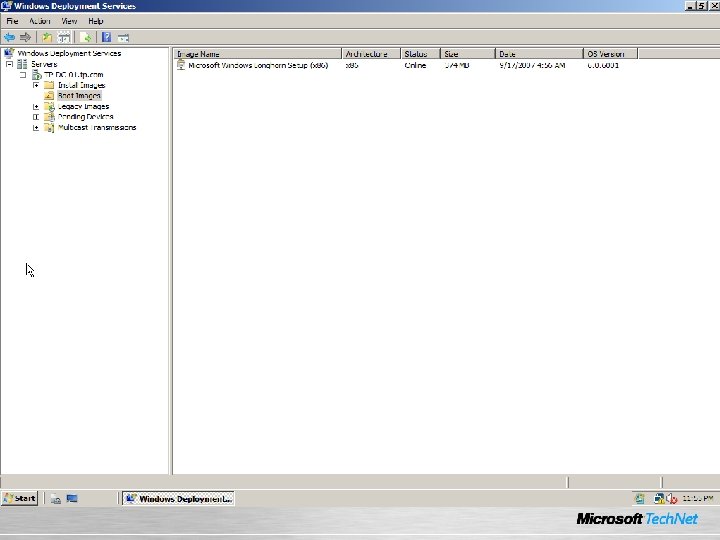The width and height of the screenshot is (720, 540).
Task: Click the Servers node icon in tree
Action: coord(22,64)
